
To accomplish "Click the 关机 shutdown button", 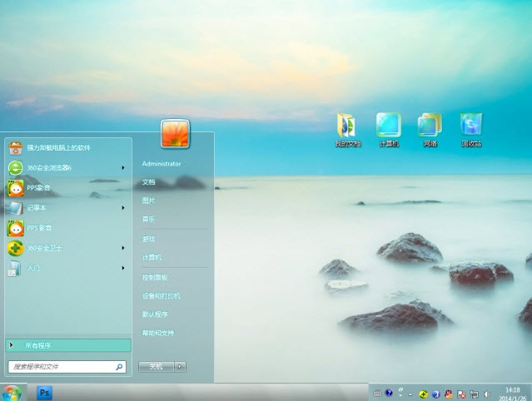I will pos(157,366).
